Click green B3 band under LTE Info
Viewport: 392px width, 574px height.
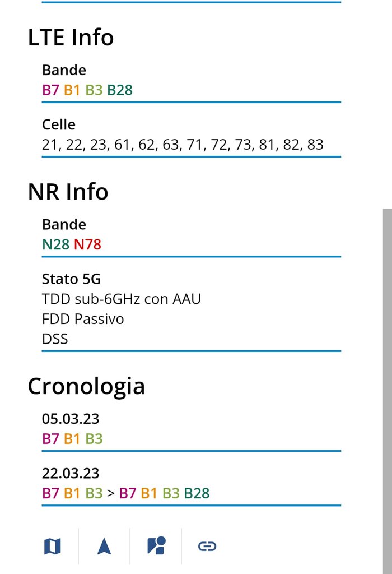94,90
